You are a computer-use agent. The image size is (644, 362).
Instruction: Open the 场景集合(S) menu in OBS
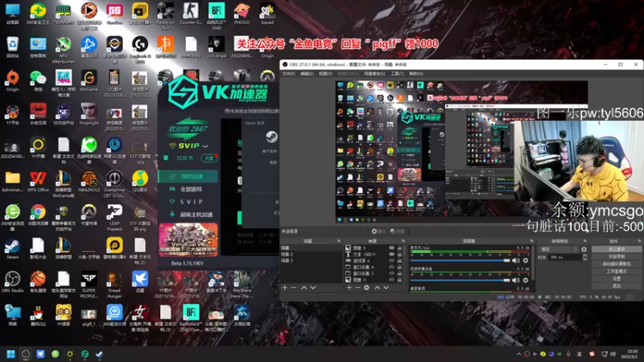tap(374, 74)
